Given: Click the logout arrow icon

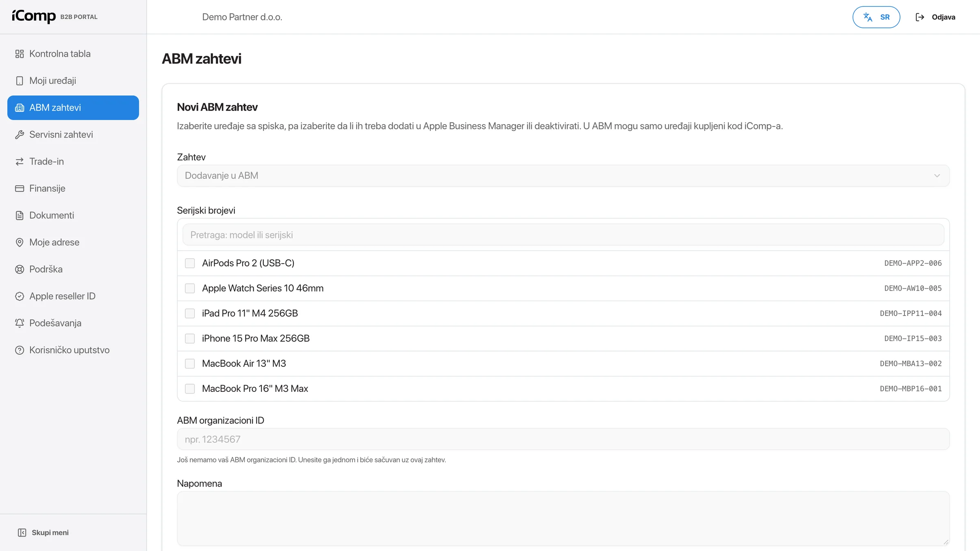Looking at the screenshot, I should click(920, 17).
